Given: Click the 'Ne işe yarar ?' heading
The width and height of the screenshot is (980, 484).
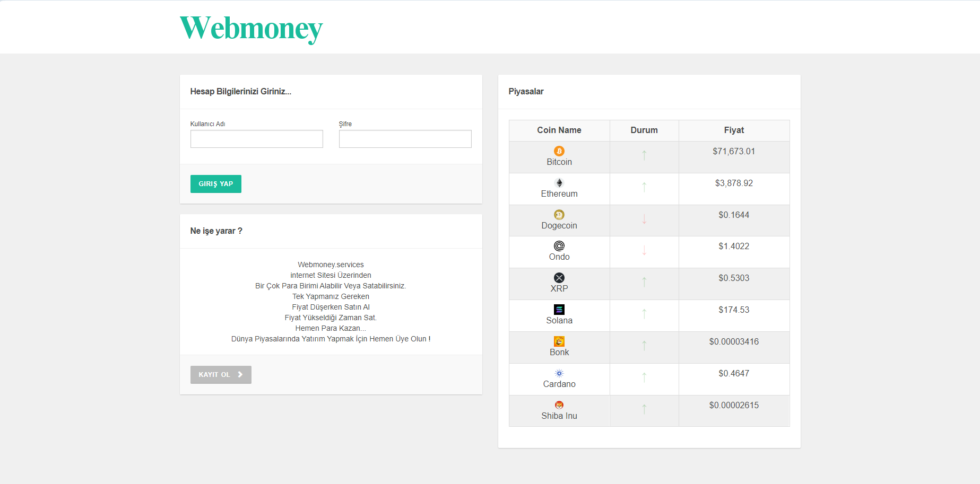Looking at the screenshot, I should click(x=216, y=231).
